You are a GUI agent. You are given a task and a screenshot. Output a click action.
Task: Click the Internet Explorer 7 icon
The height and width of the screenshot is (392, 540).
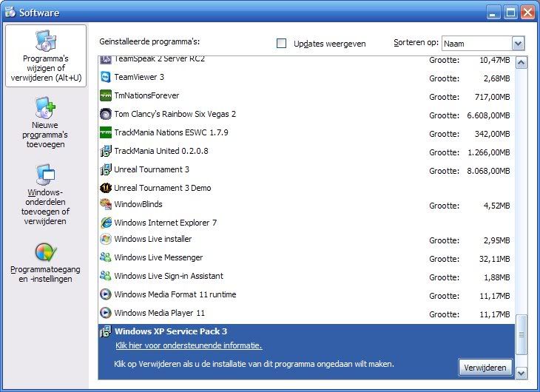pos(106,223)
